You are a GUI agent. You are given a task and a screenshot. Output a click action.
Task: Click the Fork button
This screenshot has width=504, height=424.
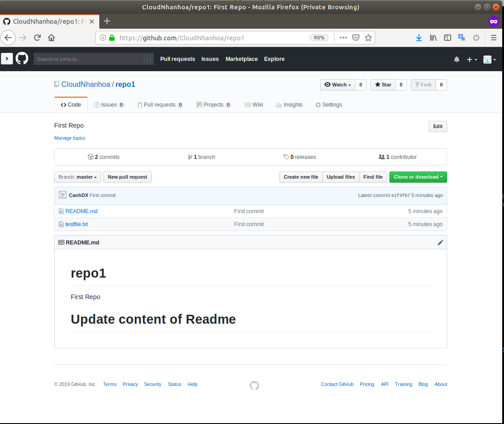[423, 85]
